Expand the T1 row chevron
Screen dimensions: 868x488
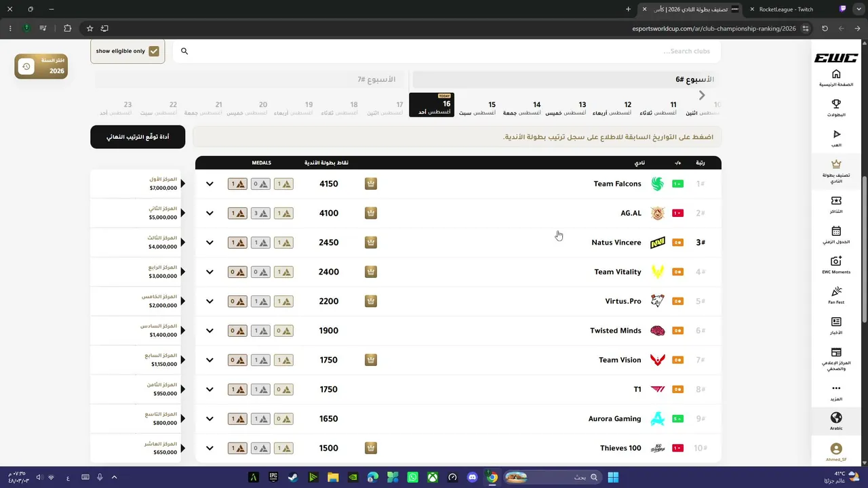(x=210, y=389)
